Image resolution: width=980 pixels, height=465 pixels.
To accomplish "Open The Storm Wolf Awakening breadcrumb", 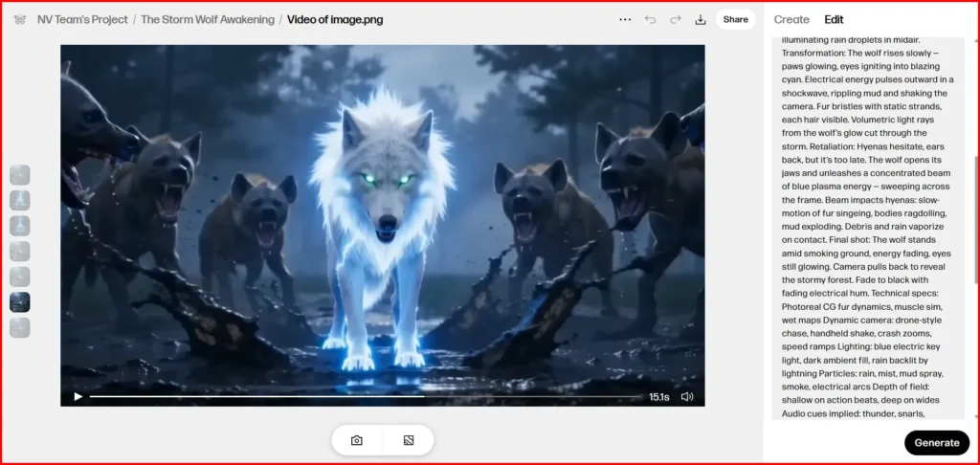I will pyautogui.click(x=208, y=19).
